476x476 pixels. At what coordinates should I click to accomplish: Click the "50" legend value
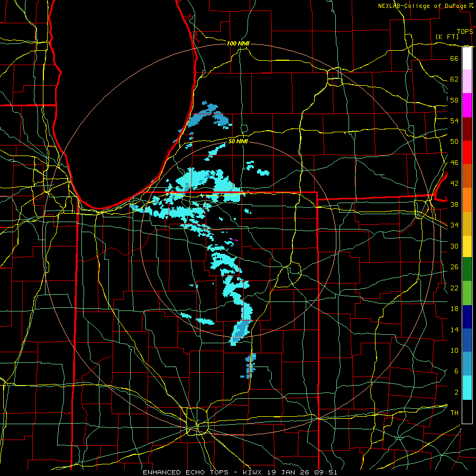[x=454, y=141]
